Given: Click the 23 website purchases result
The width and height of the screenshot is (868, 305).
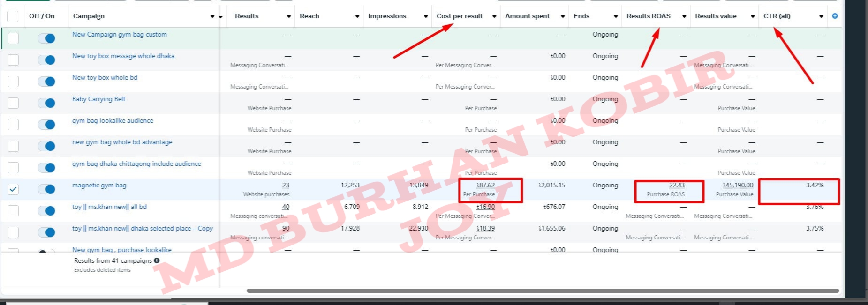Looking at the screenshot, I should pyautogui.click(x=286, y=185).
